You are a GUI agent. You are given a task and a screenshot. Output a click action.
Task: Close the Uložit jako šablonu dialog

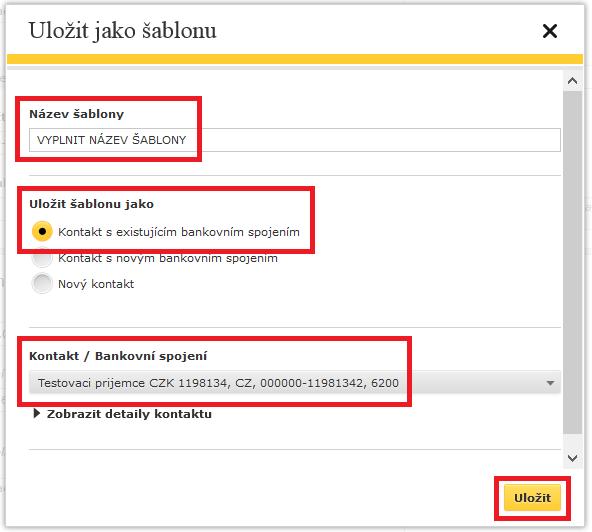550,31
